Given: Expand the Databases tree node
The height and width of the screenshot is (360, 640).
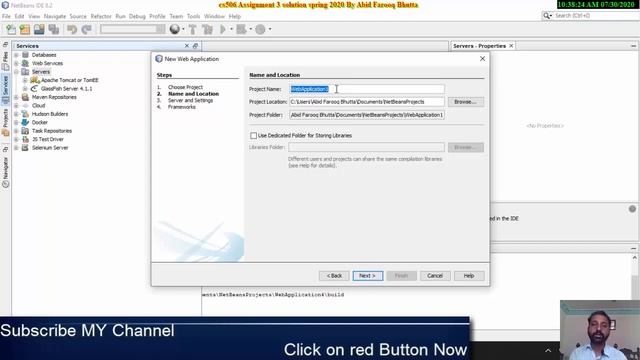Looking at the screenshot, I should pos(16,55).
